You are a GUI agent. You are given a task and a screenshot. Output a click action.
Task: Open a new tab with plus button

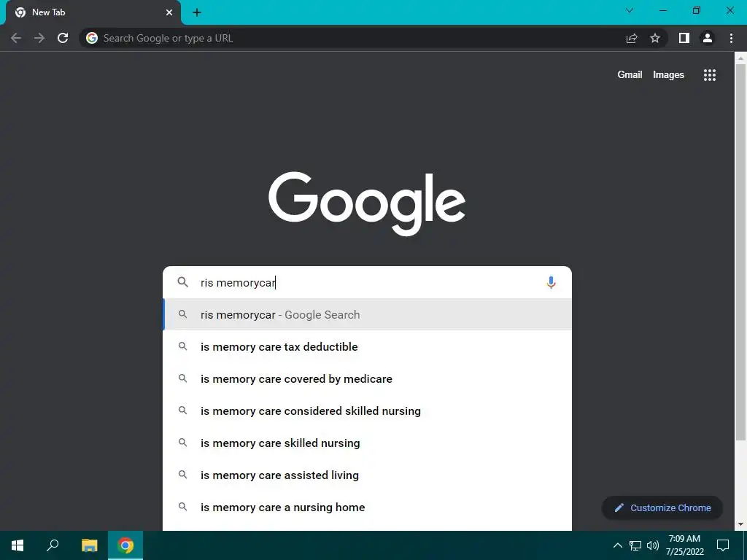point(197,12)
